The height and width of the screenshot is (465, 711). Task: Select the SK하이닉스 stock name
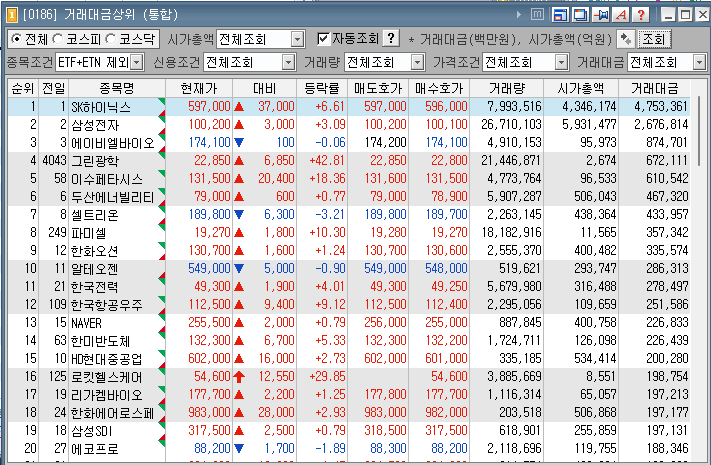pos(101,107)
